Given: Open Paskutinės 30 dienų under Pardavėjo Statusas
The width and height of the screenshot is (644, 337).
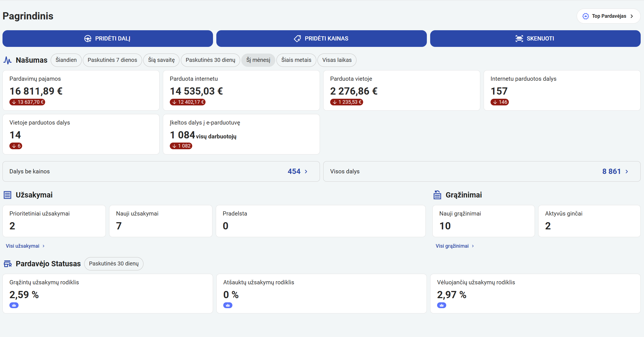Looking at the screenshot, I should 114,264.
